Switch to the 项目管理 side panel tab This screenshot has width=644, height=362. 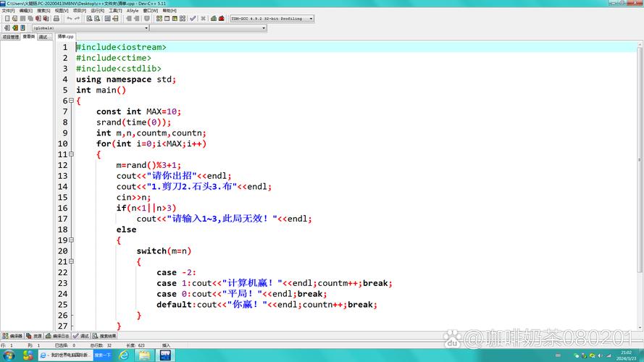point(10,36)
